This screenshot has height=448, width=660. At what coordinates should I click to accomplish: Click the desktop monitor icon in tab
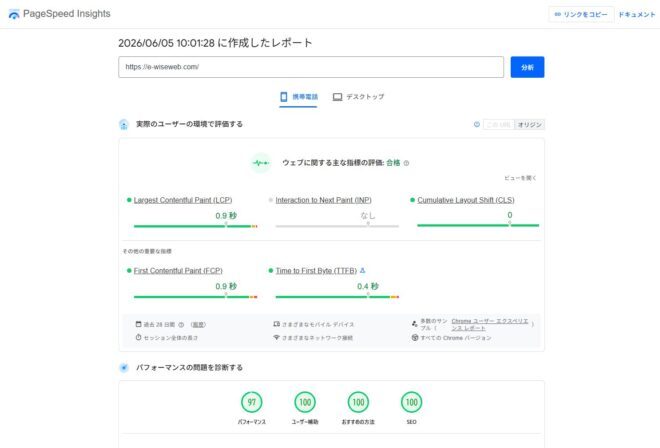coord(337,97)
